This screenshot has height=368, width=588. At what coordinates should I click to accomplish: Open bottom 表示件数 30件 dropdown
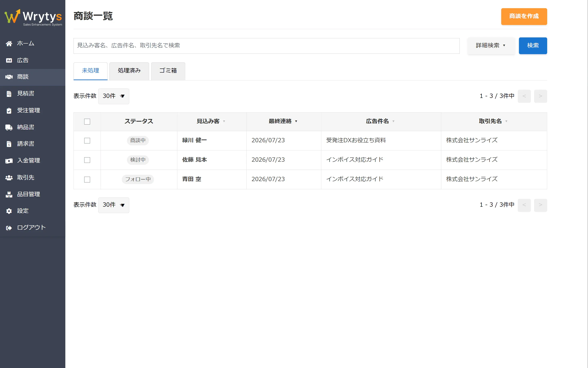click(114, 205)
